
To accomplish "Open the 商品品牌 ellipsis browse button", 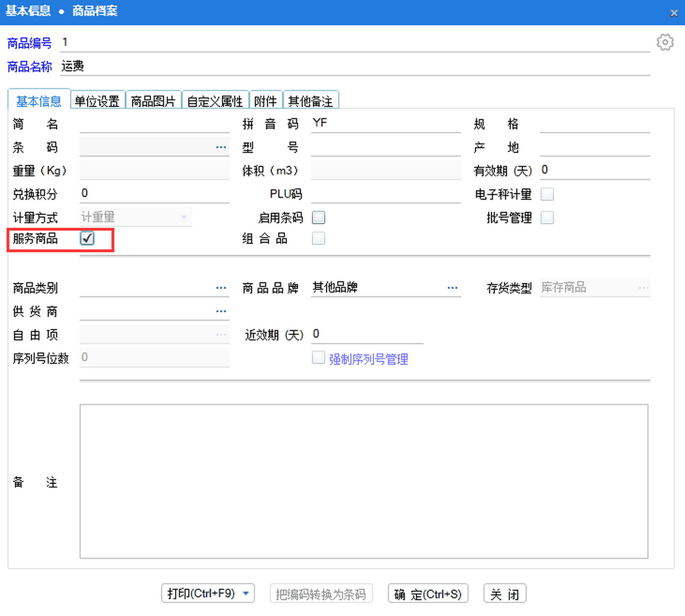I will click(453, 288).
